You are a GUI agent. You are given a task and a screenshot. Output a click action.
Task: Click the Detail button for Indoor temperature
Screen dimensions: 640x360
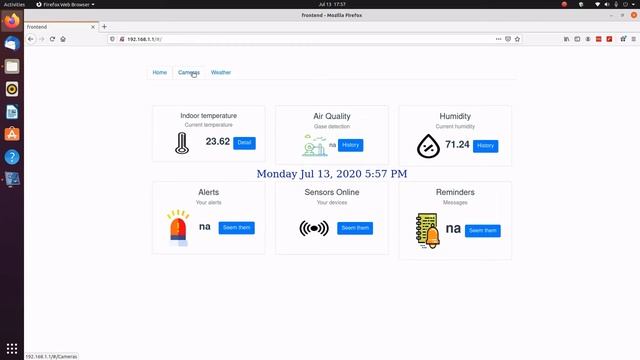click(x=244, y=143)
